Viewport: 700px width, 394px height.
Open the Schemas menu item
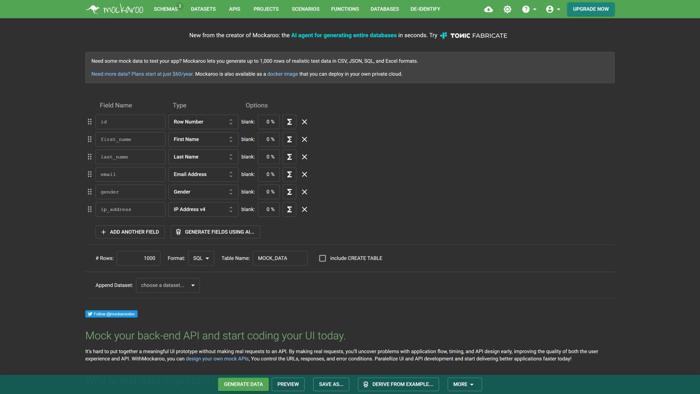click(167, 9)
